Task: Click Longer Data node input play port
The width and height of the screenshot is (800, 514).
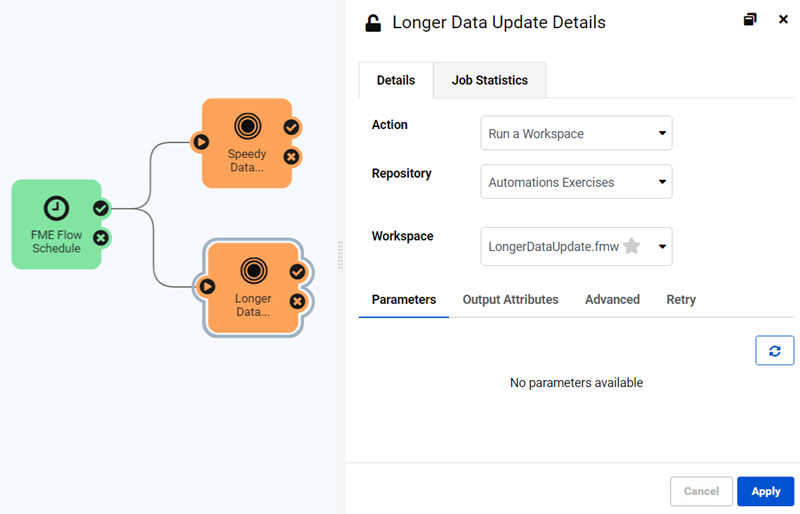Action: point(207,286)
